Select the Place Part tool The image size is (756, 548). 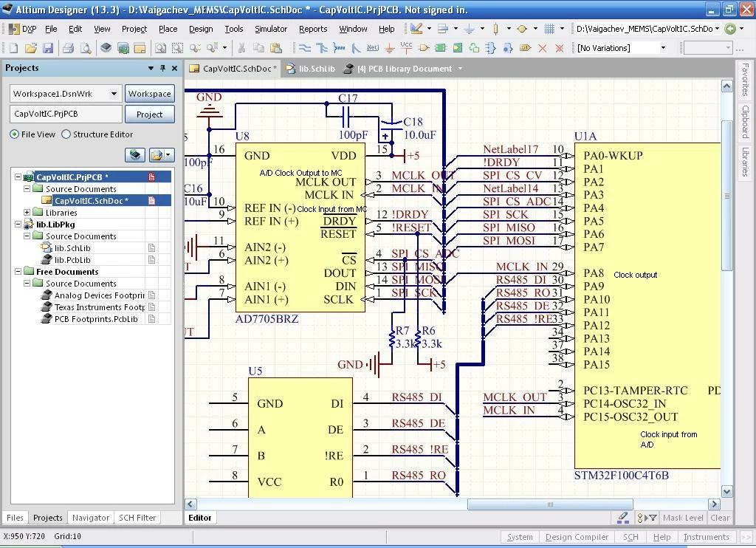coord(424,48)
